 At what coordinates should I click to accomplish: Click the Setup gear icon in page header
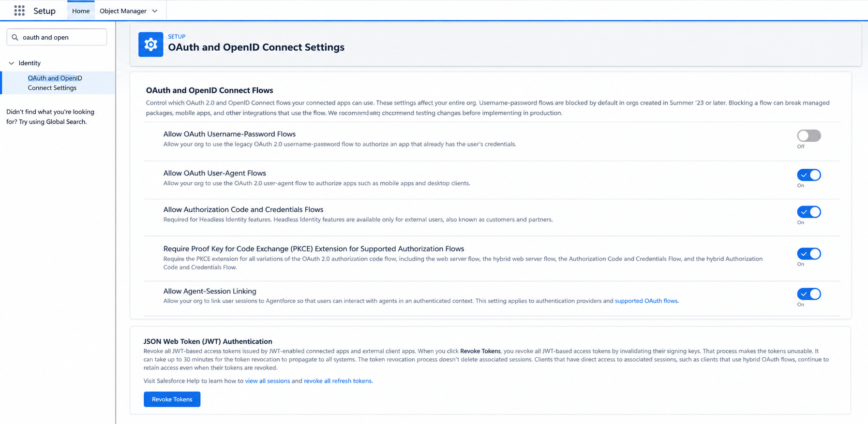click(x=150, y=44)
